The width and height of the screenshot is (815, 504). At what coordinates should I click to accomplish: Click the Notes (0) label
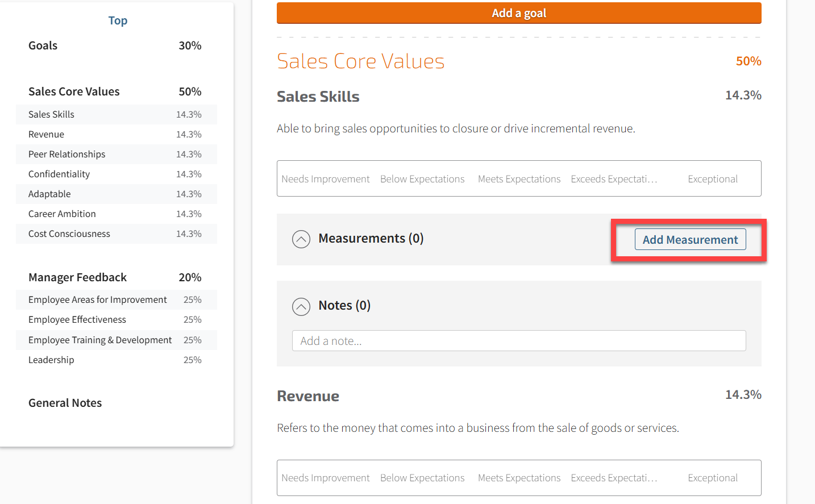click(344, 306)
